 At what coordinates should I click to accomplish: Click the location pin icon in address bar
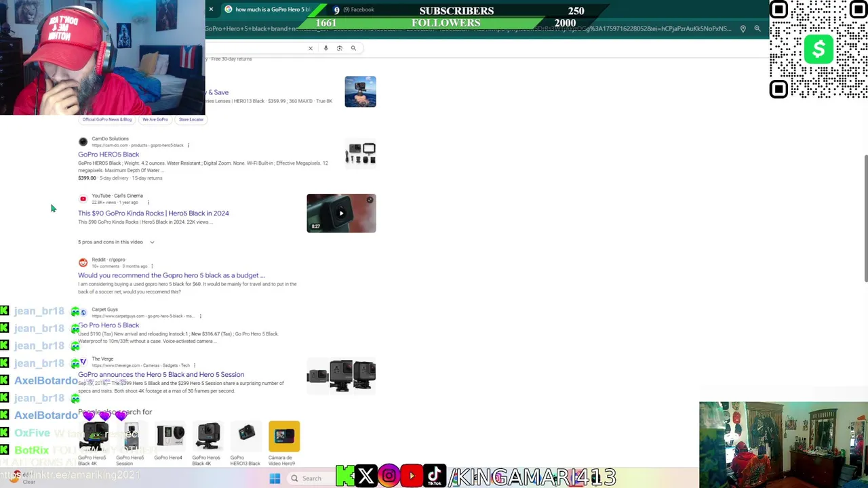click(743, 28)
